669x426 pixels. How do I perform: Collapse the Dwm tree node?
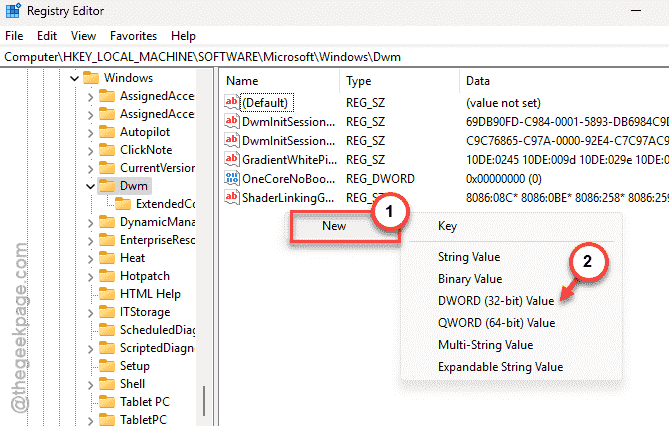point(90,186)
